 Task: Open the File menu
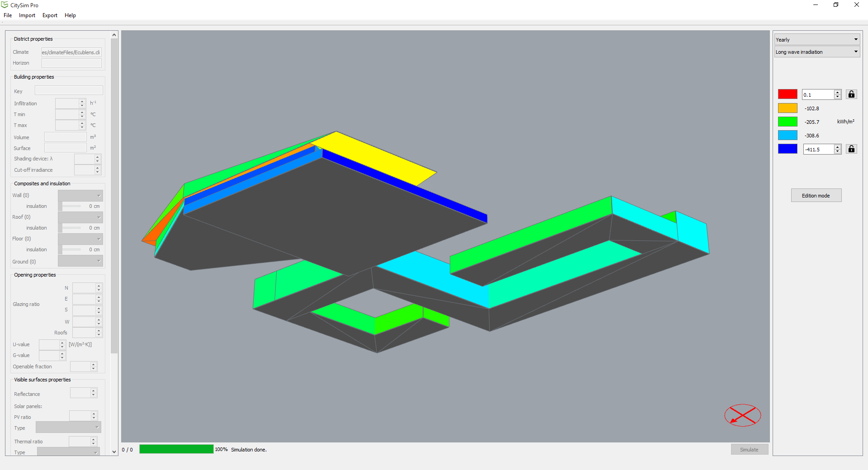pos(8,15)
